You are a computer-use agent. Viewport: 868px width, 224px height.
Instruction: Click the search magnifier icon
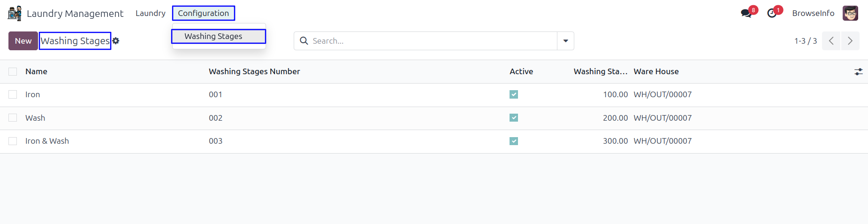(x=304, y=41)
